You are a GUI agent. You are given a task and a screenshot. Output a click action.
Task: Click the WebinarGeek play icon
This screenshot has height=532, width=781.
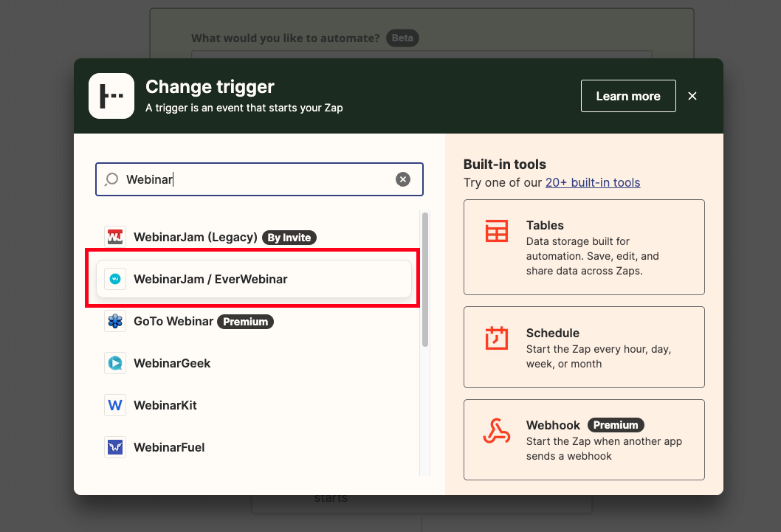(115, 363)
